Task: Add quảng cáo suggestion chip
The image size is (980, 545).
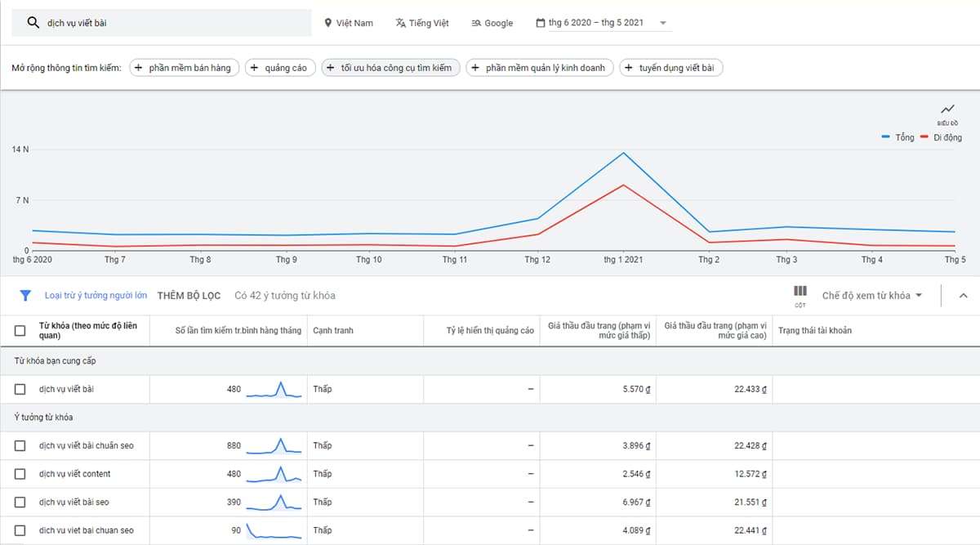Action: click(x=280, y=68)
